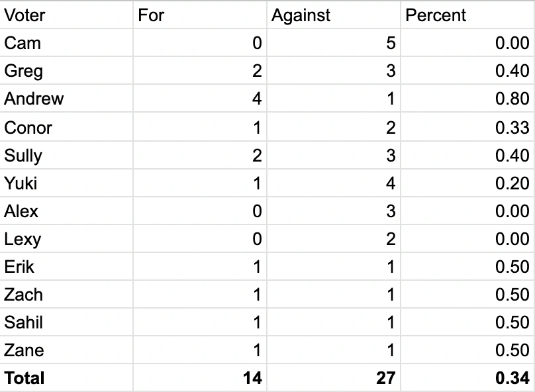The image size is (535, 392).
Task: Select the For column header cell
Action: click(199, 15)
